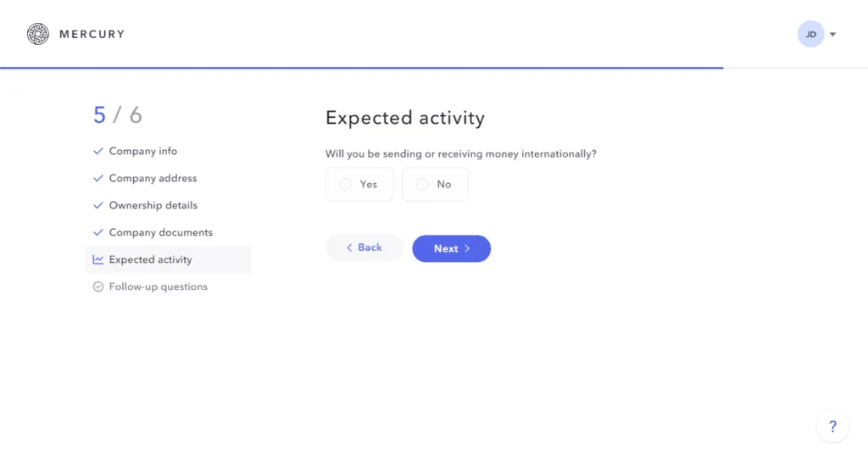Click the checkmark beside Ownership details

(98, 205)
